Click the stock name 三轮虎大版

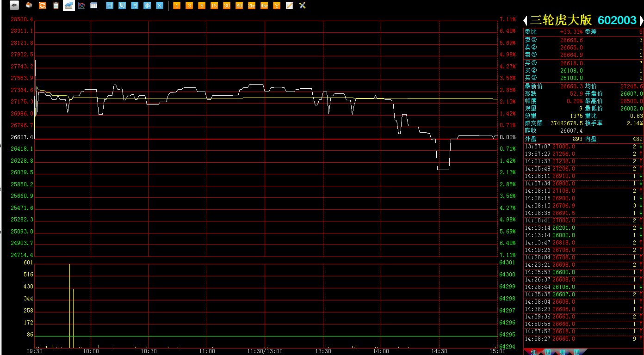point(561,20)
